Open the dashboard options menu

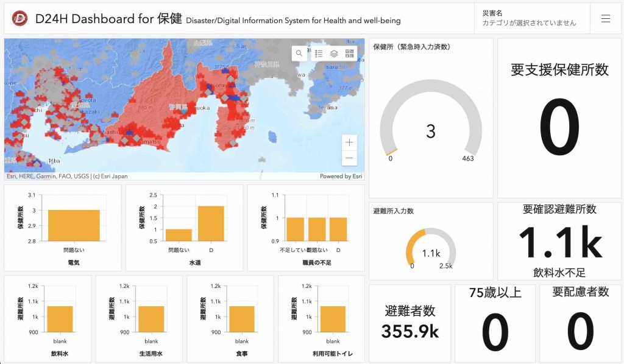(x=606, y=18)
